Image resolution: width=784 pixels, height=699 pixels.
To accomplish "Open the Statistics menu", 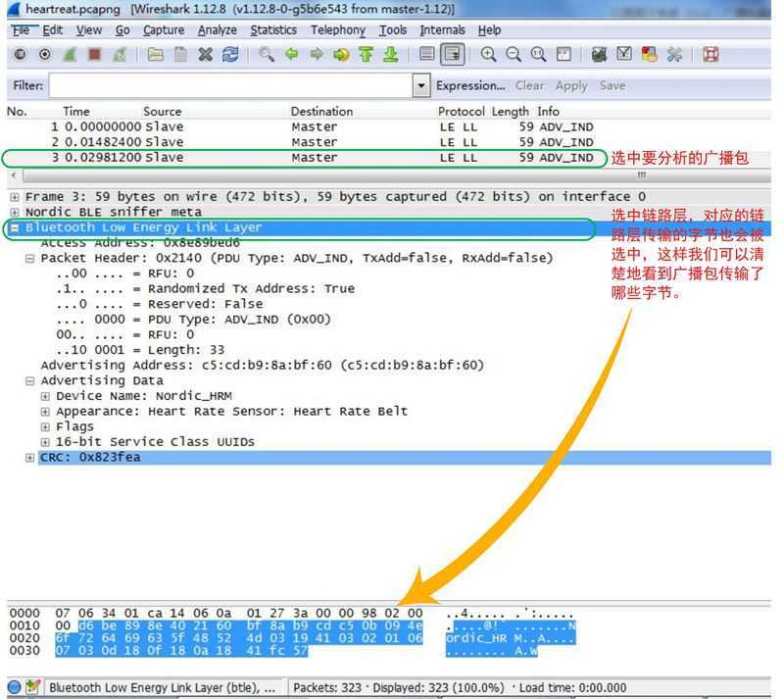I will pos(273,30).
